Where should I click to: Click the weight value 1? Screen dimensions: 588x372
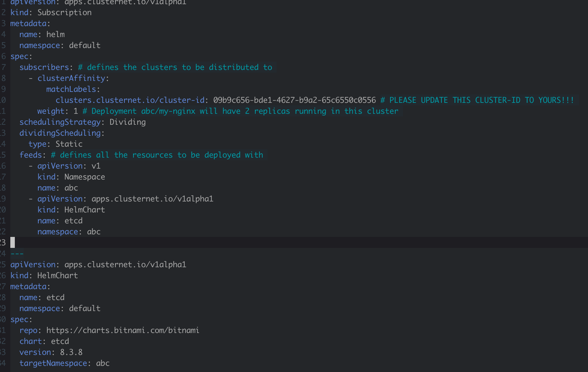[x=76, y=111]
